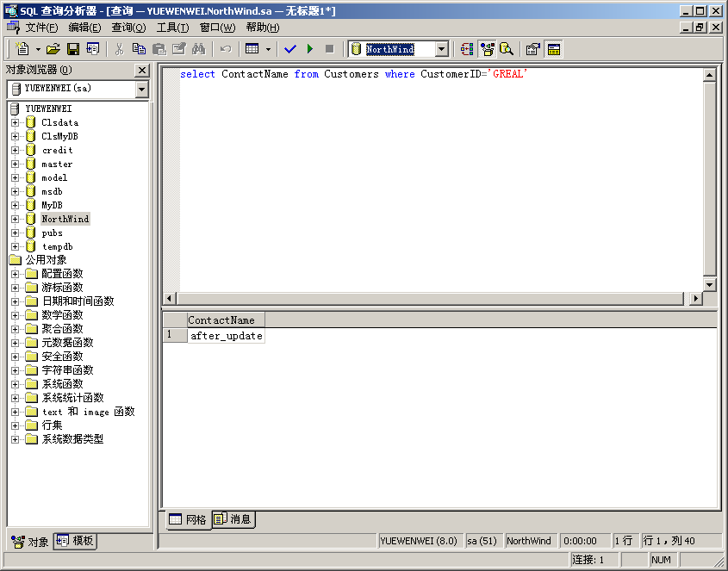Click the ContactName column header
The width and height of the screenshot is (728, 571).
[226, 320]
